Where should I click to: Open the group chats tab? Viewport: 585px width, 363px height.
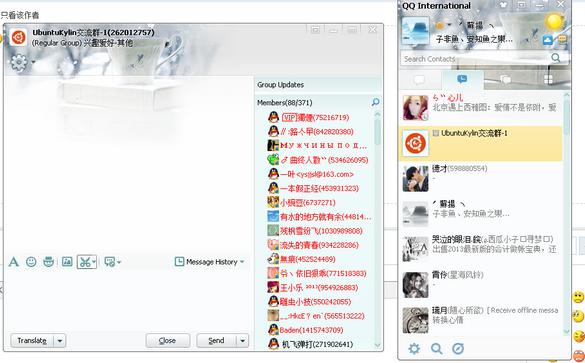[505, 79]
